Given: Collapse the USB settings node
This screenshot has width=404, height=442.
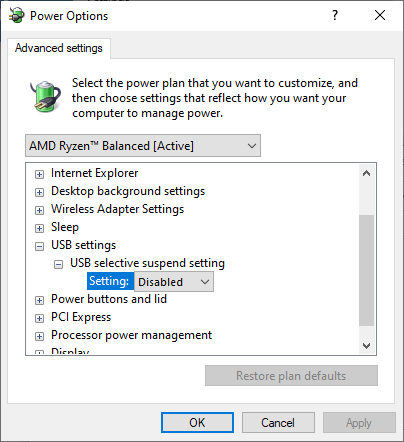Looking at the screenshot, I should 39,246.
